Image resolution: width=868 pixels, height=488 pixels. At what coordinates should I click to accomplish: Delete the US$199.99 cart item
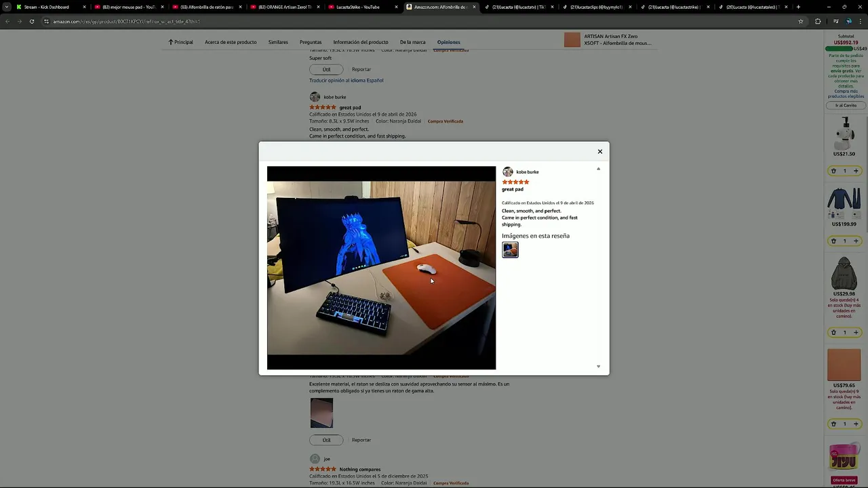coord(833,241)
